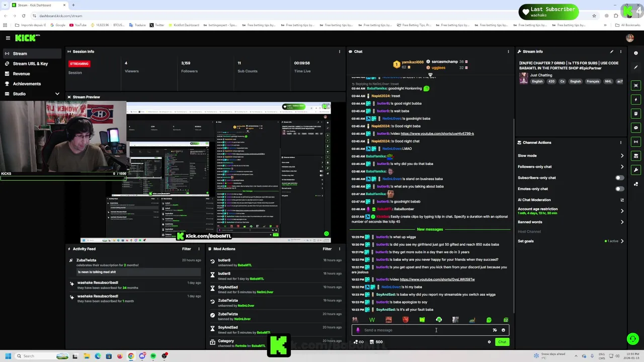Open chat settings gear icon
The image size is (644, 362).
(x=489, y=342)
